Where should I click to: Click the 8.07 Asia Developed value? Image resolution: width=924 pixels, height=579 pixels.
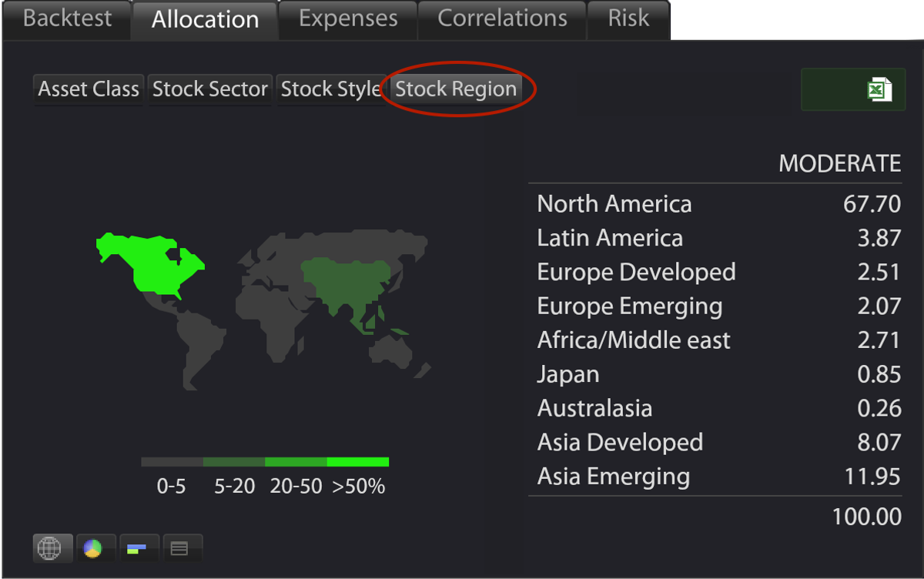pyautogui.click(x=879, y=443)
